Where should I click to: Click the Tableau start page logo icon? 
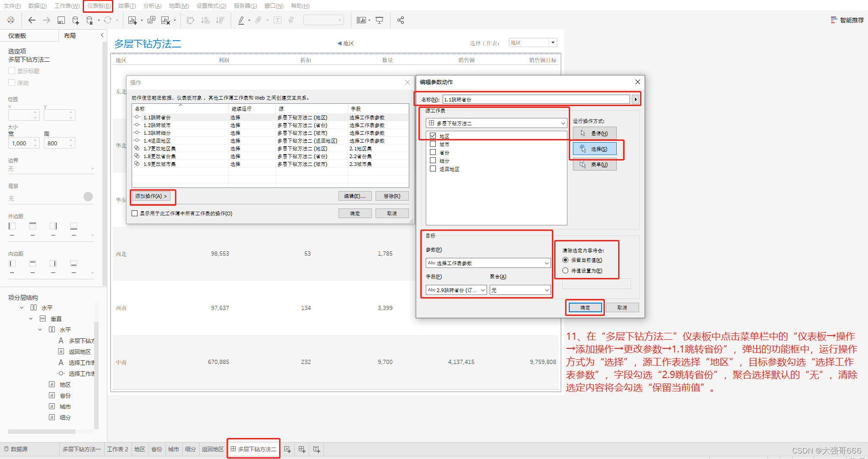(x=11, y=20)
